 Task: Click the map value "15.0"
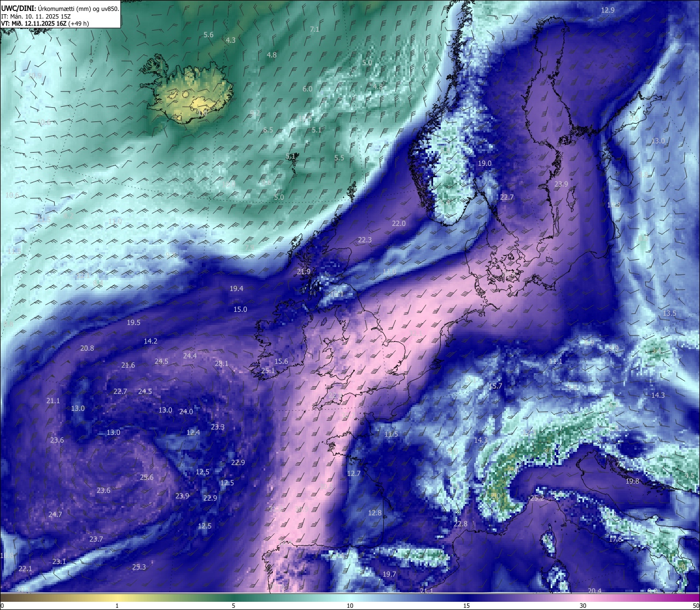click(x=241, y=310)
